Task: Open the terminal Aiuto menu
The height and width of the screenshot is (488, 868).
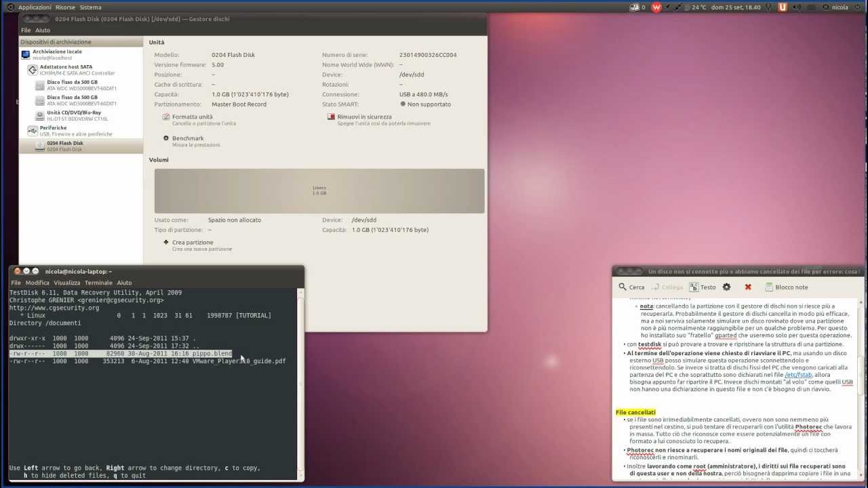Action: pyautogui.click(x=124, y=283)
